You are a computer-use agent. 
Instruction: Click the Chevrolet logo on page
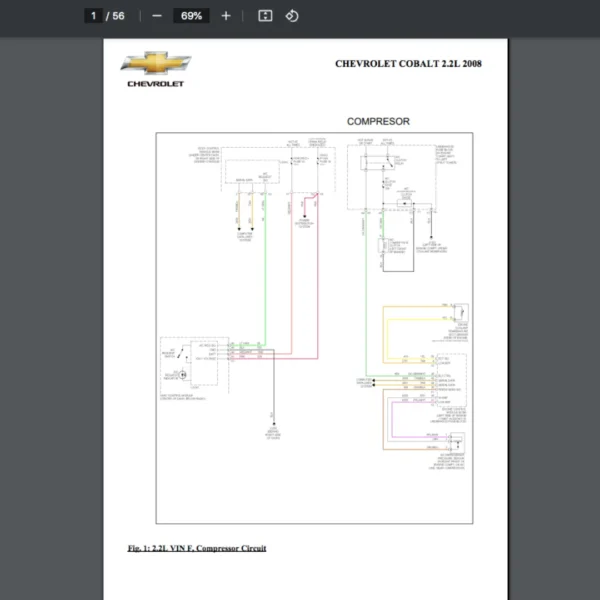click(156, 69)
